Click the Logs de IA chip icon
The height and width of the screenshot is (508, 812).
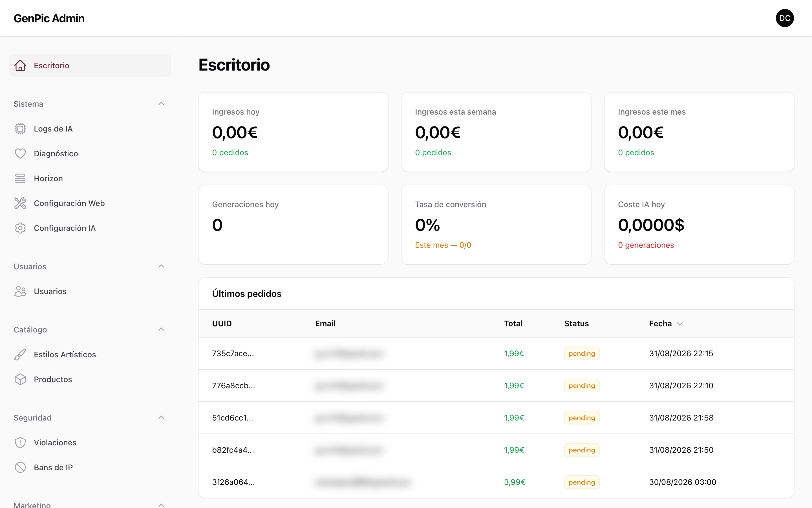[x=20, y=129]
